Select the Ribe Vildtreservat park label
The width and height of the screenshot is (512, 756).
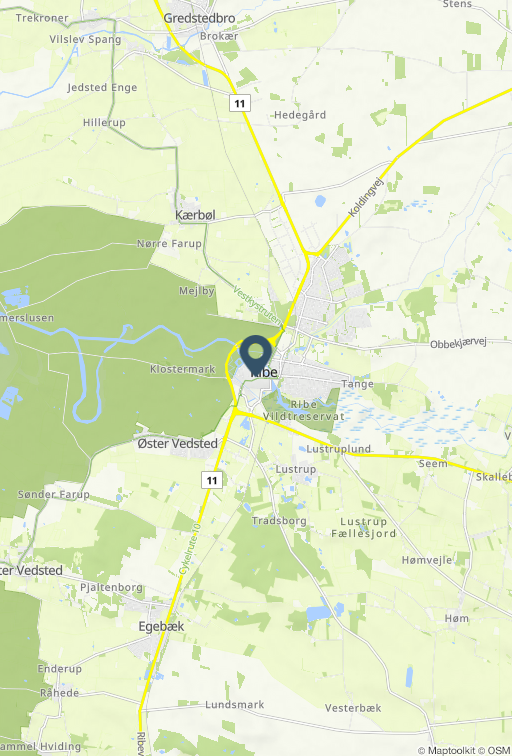point(303,410)
